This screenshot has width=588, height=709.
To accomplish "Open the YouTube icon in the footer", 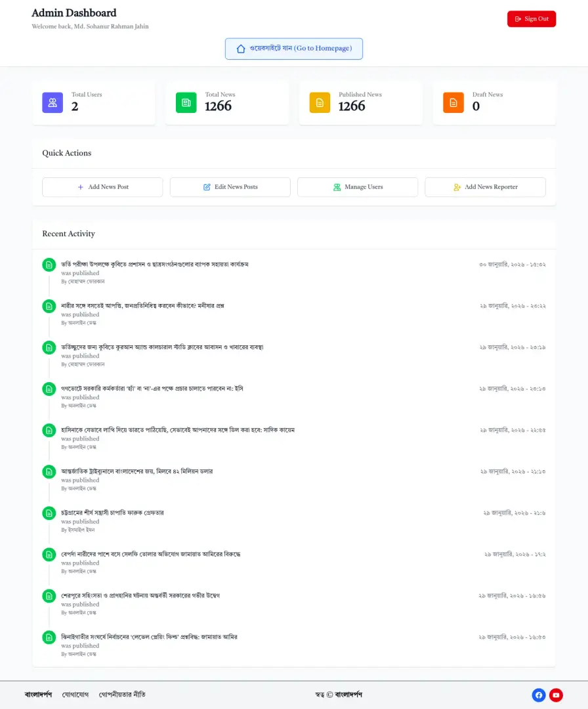I will coord(556,695).
